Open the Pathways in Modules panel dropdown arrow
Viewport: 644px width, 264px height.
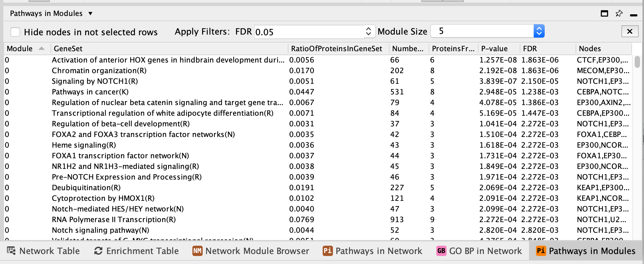pos(90,14)
